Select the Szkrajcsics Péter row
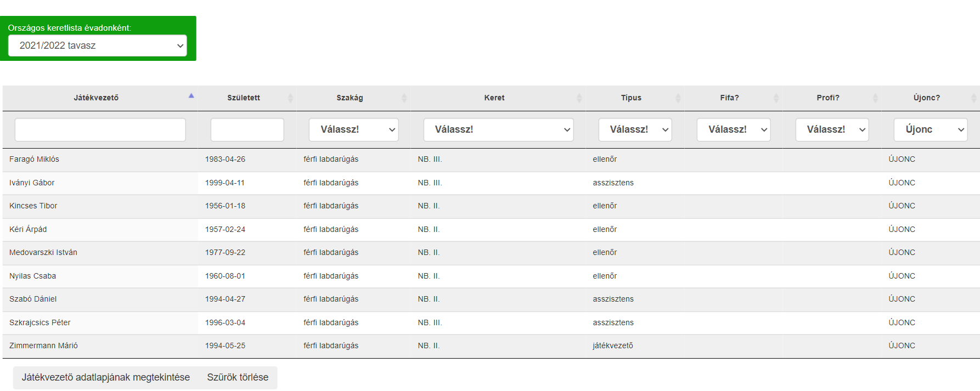Viewport: 980px width, 391px height. [x=491, y=323]
